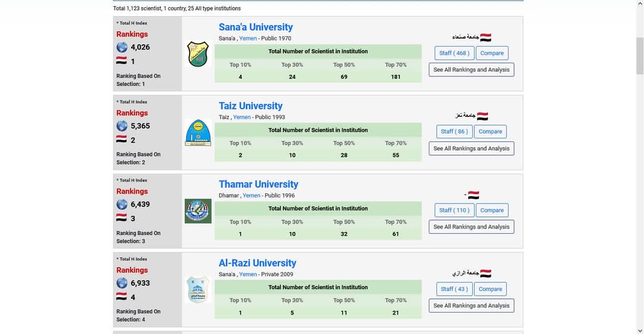
Task: Click Yemen link under Thamar University
Action: 252,196
